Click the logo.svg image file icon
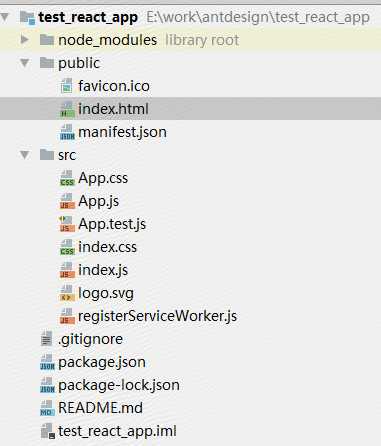This screenshot has width=381, height=446. click(x=67, y=293)
